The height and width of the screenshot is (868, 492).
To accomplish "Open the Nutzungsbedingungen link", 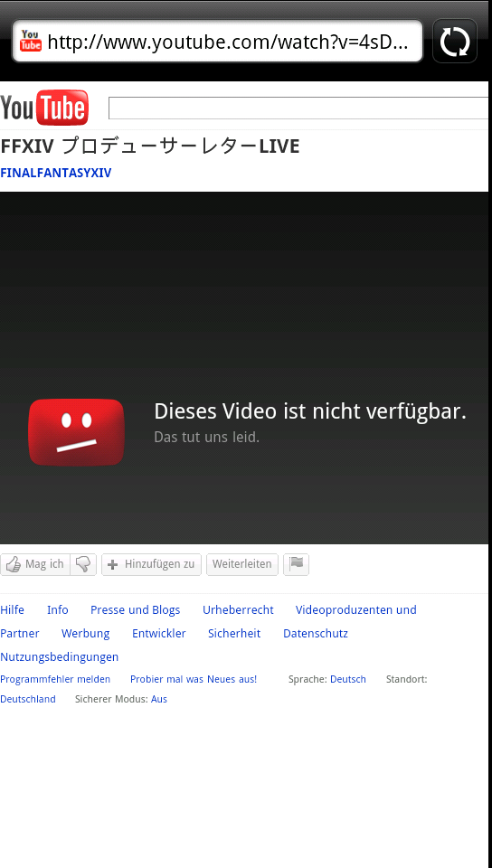I will (x=59, y=657).
